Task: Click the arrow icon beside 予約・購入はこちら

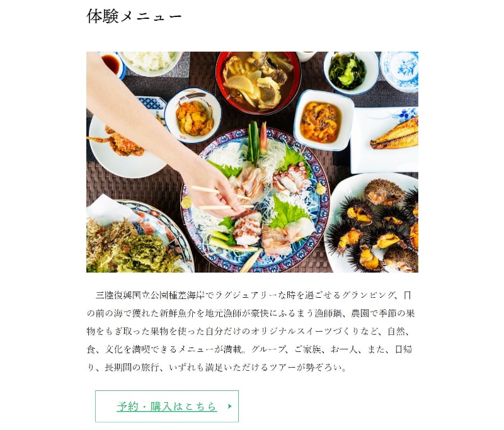Action: (x=229, y=406)
